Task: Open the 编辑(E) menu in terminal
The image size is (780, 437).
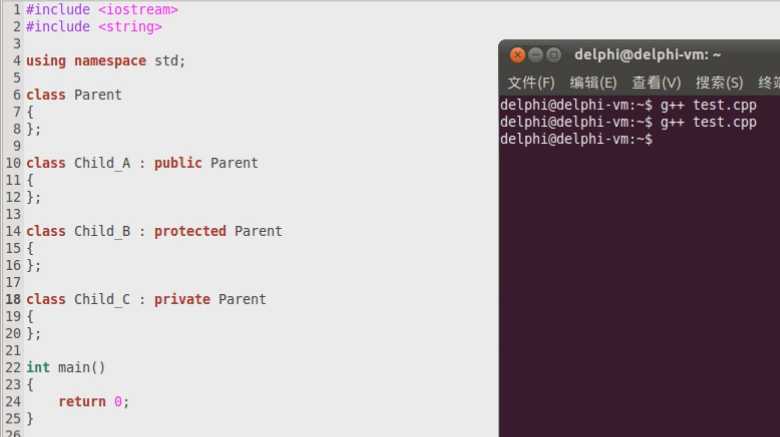Action: (593, 82)
